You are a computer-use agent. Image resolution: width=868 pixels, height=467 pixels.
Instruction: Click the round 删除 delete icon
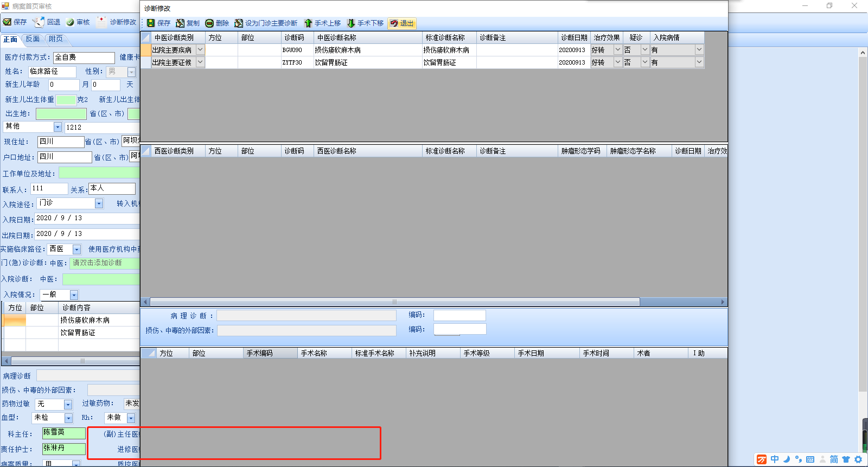click(x=209, y=23)
